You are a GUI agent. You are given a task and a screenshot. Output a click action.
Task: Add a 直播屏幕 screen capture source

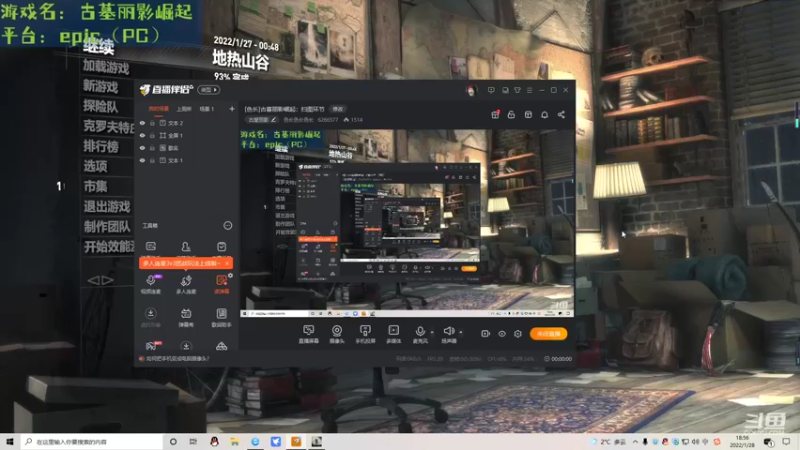point(309,334)
